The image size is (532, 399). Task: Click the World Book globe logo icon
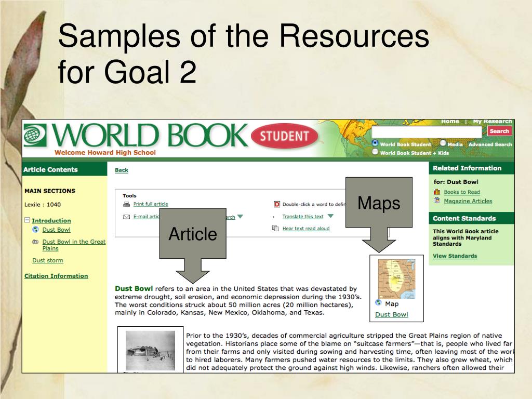click(x=35, y=135)
